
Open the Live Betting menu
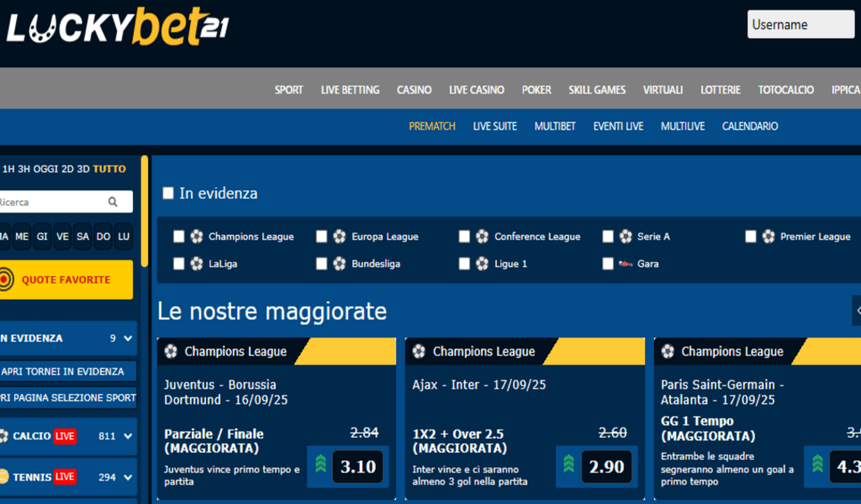[350, 90]
